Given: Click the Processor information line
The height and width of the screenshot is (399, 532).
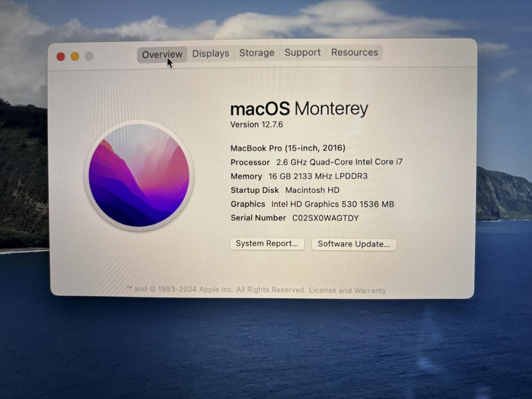Looking at the screenshot, I should click(316, 162).
